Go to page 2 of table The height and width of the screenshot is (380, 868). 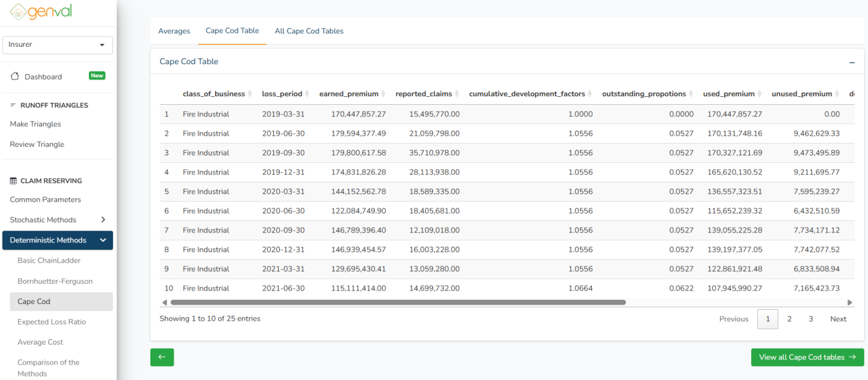click(789, 319)
